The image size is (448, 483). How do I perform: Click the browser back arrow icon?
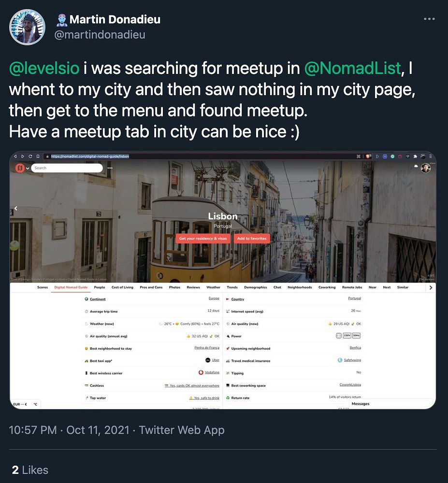pyautogui.click(x=15, y=156)
